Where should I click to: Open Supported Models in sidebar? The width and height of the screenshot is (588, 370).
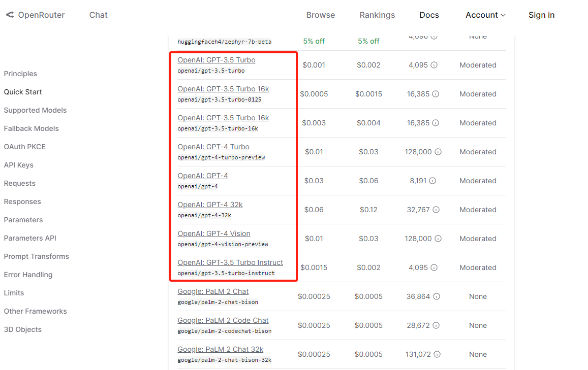35,110
